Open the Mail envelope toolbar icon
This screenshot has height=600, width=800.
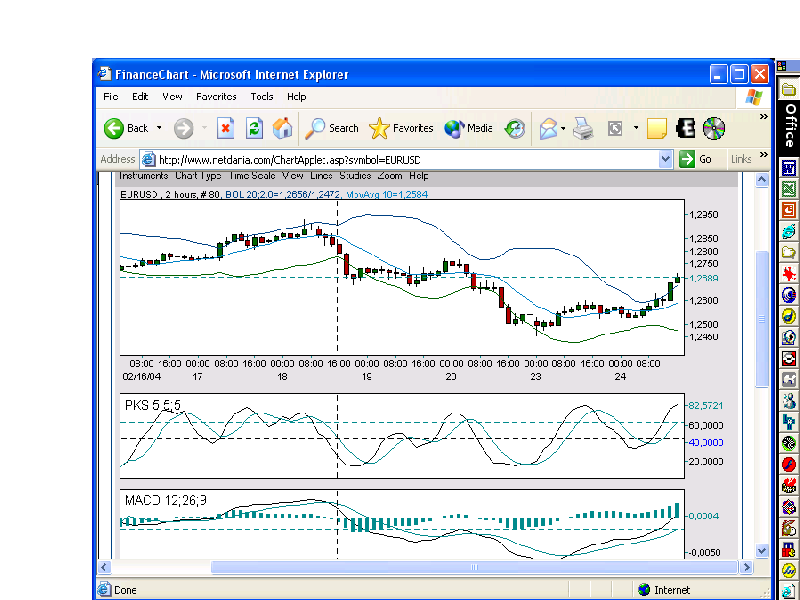pyautogui.click(x=548, y=129)
